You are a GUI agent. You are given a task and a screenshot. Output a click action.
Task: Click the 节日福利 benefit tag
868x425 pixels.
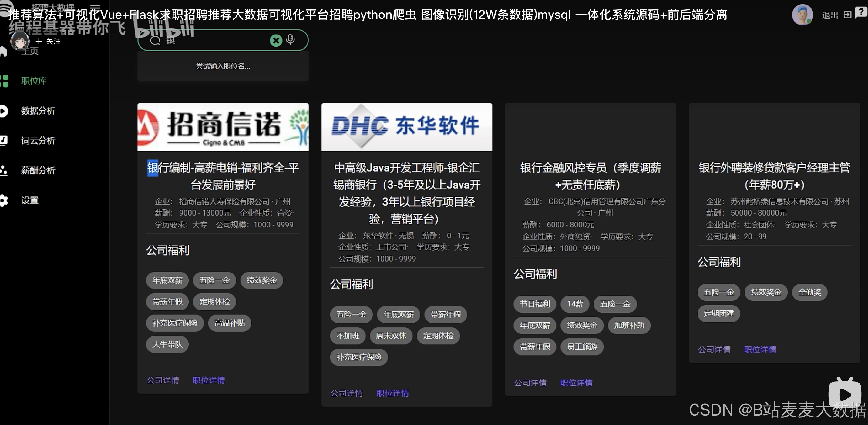coord(535,304)
